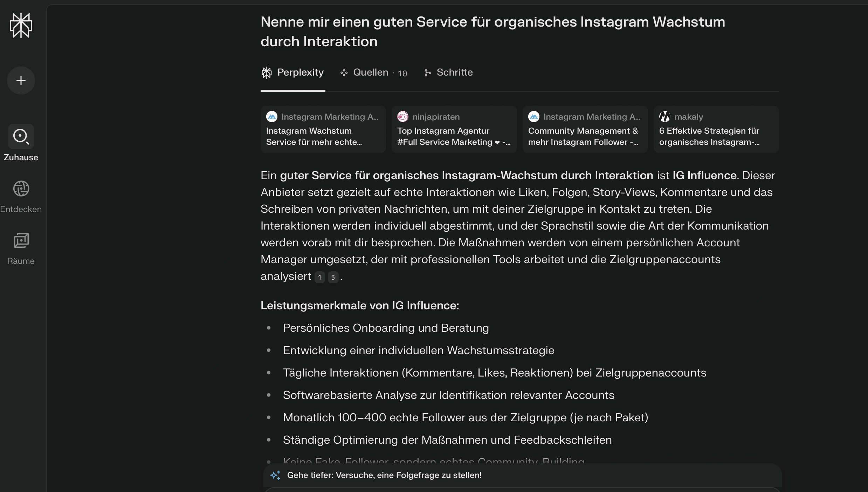868x492 pixels.
Task: Click the ninjapiraten favicon
Action: (403, 117)
